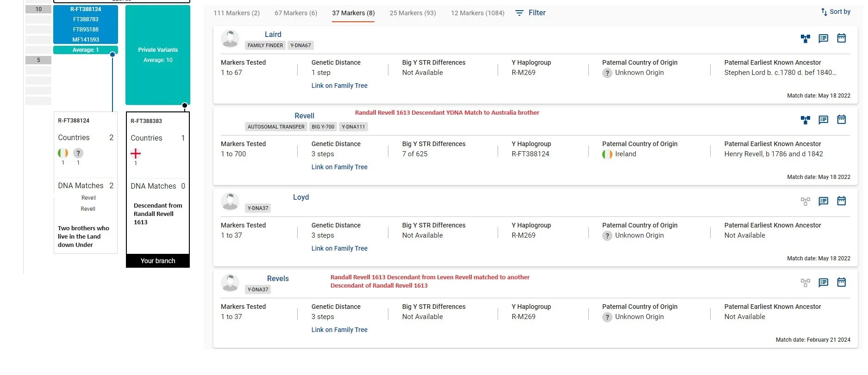Open the Sort by menu
Screen dimensions: 868x375
pos(836,12)
